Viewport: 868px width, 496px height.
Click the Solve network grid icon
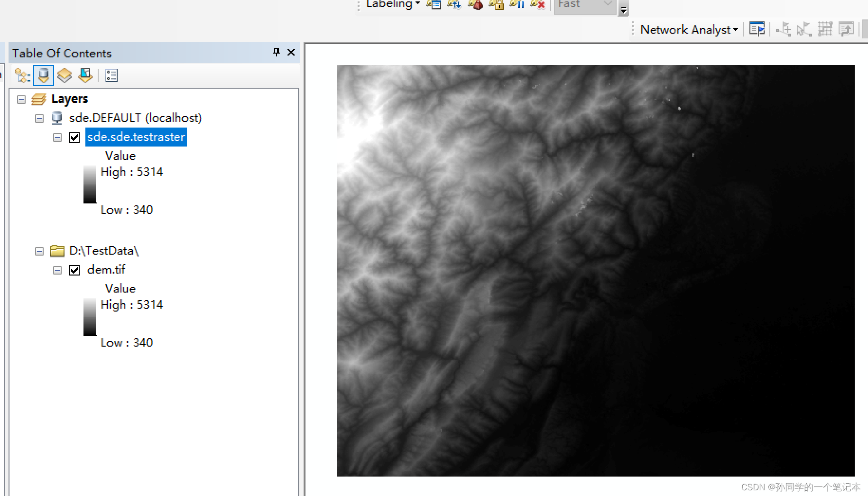825,29
